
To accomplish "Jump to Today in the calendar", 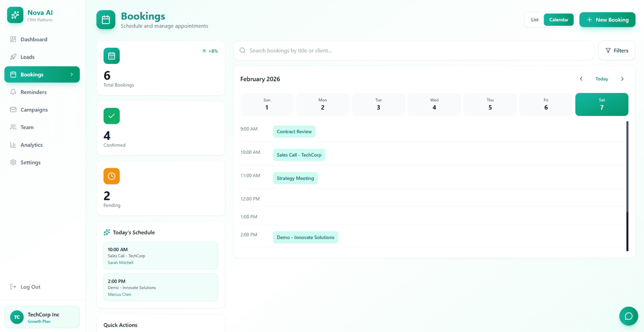I will coord(601,78).
